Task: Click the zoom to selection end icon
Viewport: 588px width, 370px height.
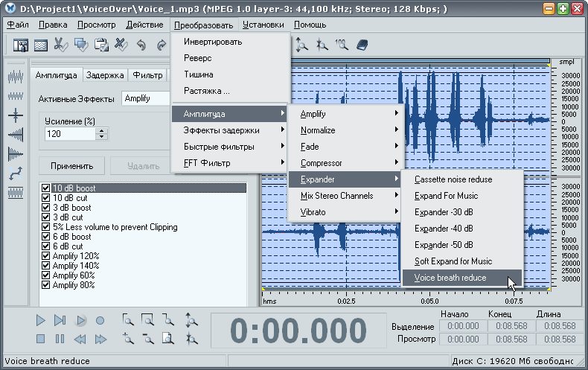Action: click(168, 319)
